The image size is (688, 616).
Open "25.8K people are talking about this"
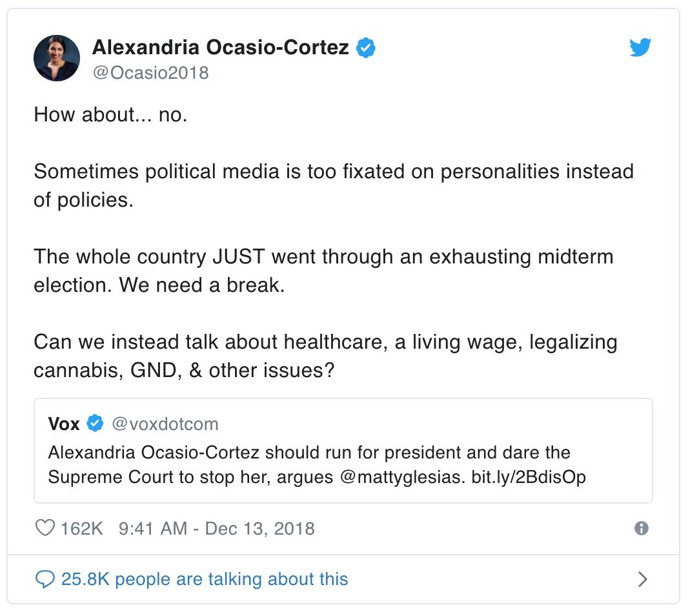coord(204,579)
